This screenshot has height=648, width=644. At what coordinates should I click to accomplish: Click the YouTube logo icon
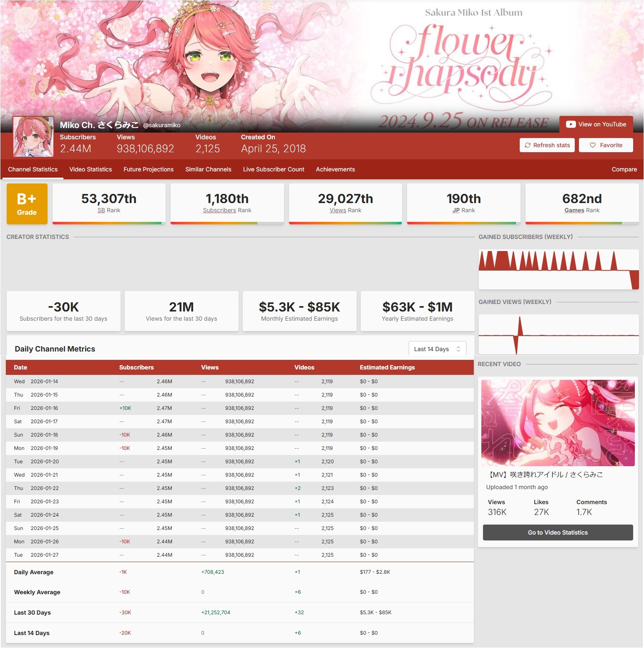coord(571,124)
